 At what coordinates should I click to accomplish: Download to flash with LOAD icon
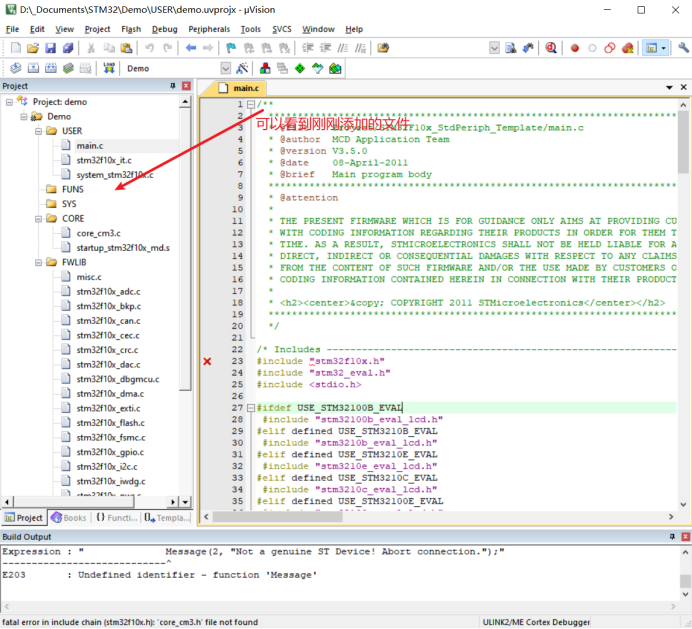coord(109,68)
